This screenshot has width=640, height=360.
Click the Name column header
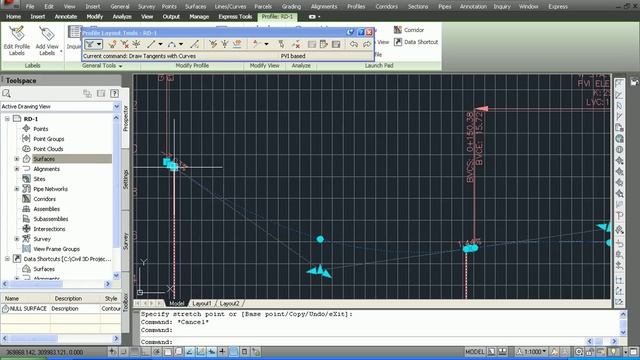tap(25, 298)
